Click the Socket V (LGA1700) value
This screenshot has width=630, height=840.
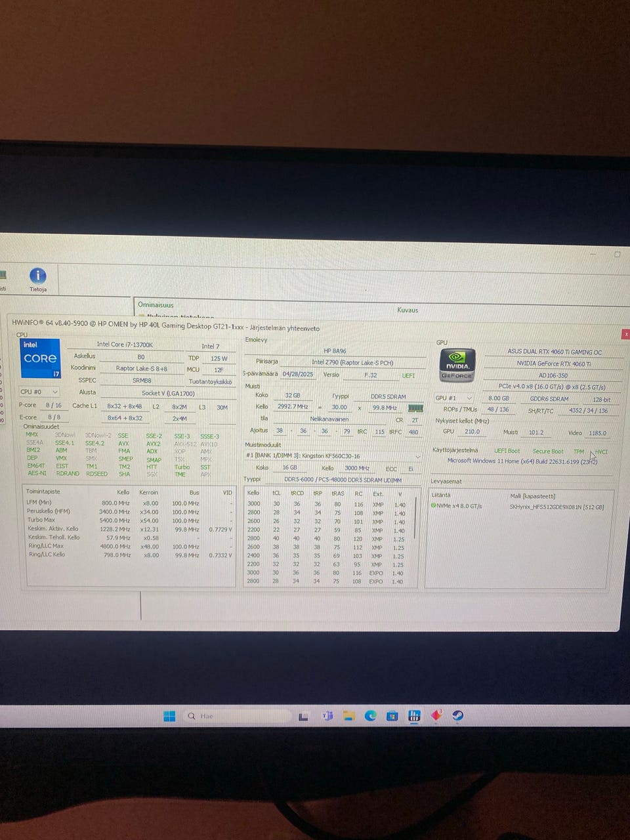168,393
